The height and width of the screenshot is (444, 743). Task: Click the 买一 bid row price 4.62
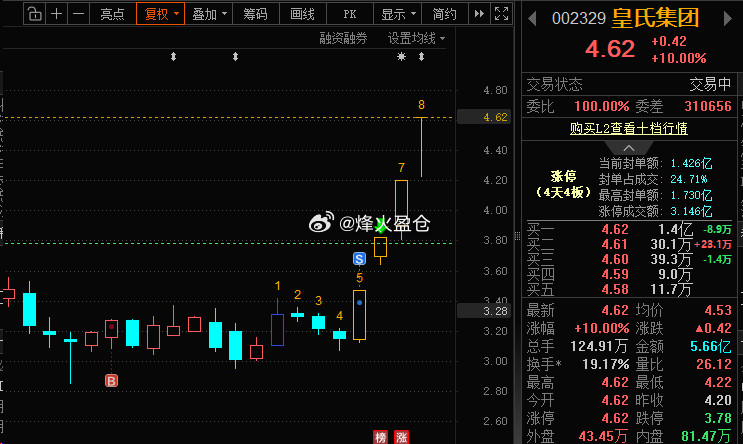coord(615,229)
